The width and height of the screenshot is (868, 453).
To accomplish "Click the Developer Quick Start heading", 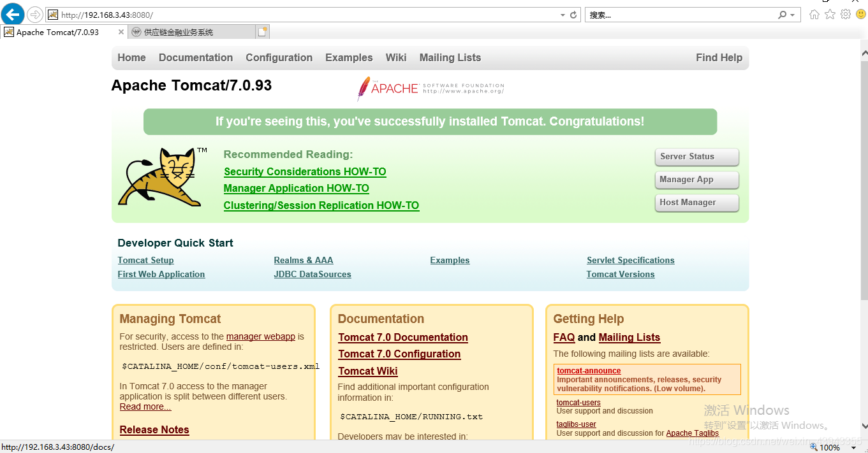I will [x=175, y=243].
